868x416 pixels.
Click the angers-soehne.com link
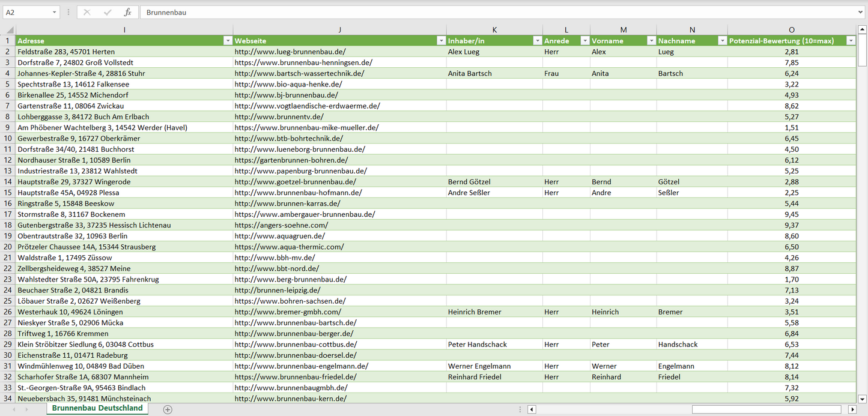click(x=281, y=225)
